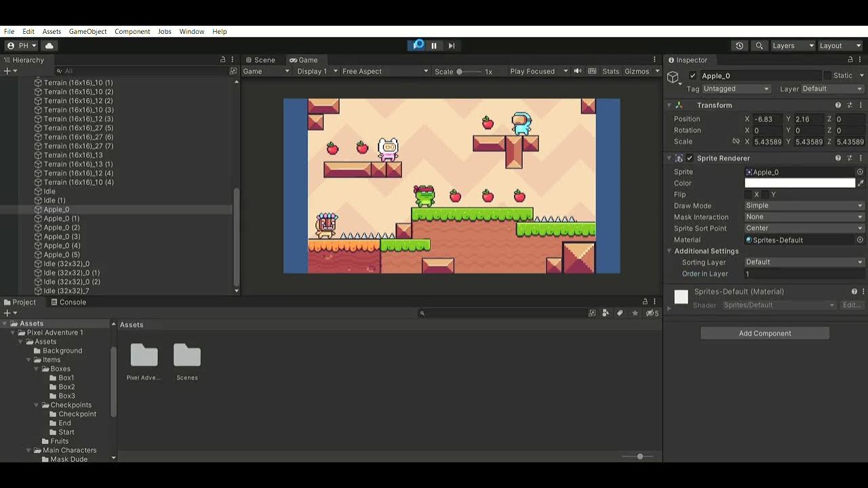This screenshot has width=868, height=488.
Task: Open the Draw Mode dropdown
Action: (804, 206)
